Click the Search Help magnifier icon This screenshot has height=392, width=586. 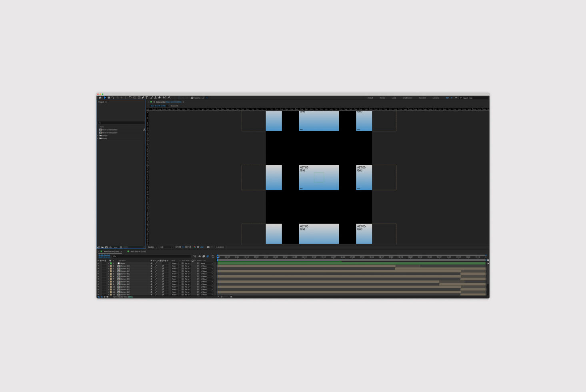[x=461, y=98]
